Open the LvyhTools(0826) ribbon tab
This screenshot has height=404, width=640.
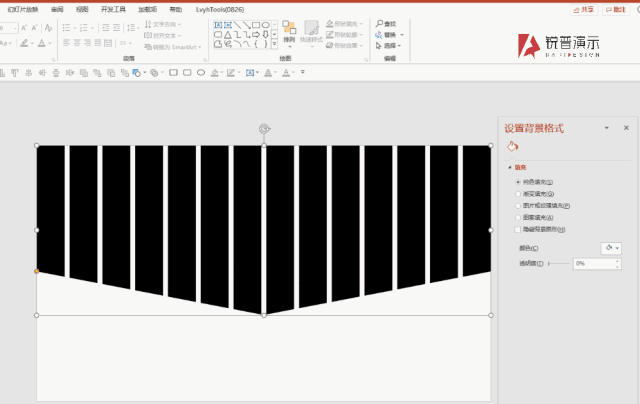[x=220, y=9]
